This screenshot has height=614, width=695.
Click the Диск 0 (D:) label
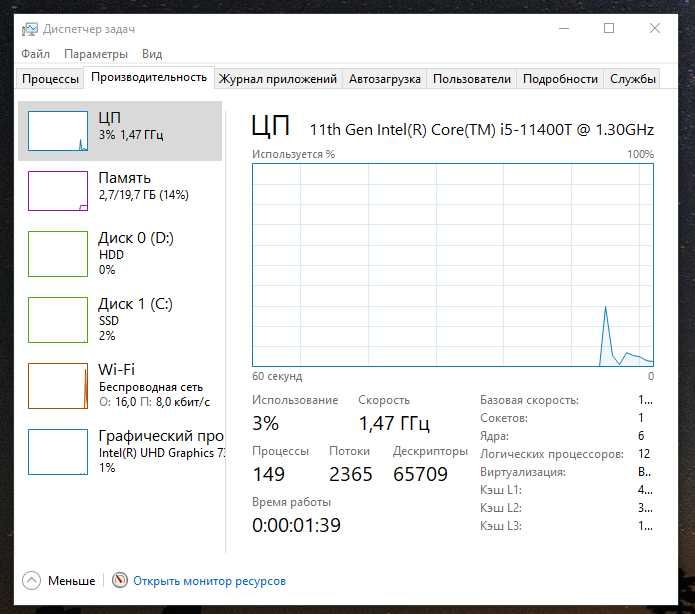pyautogui.click(x=136, y=238)
